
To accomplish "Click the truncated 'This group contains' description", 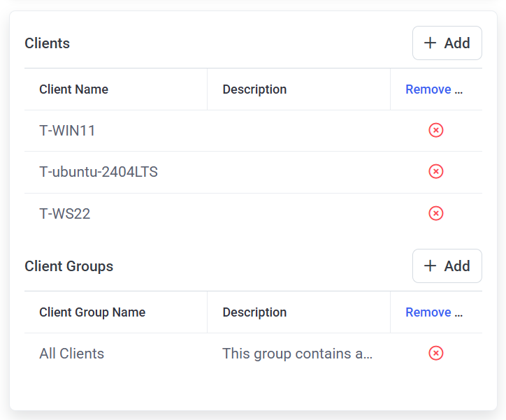I will click(x=297, y=354).
